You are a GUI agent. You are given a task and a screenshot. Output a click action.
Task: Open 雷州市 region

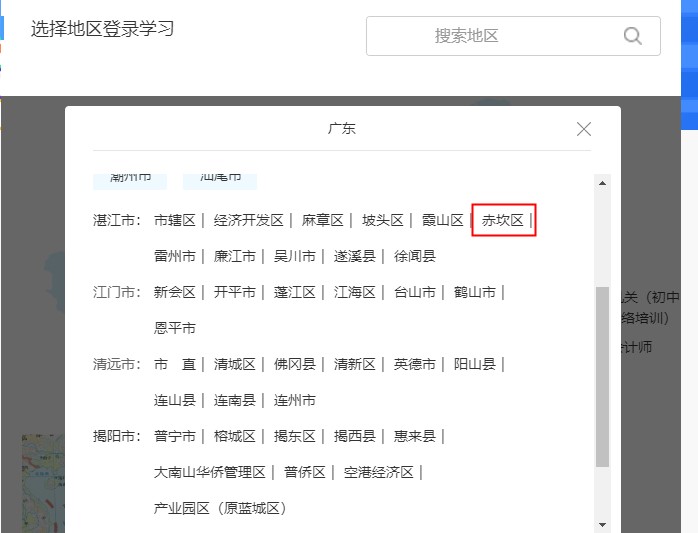[x=174, y=256]
